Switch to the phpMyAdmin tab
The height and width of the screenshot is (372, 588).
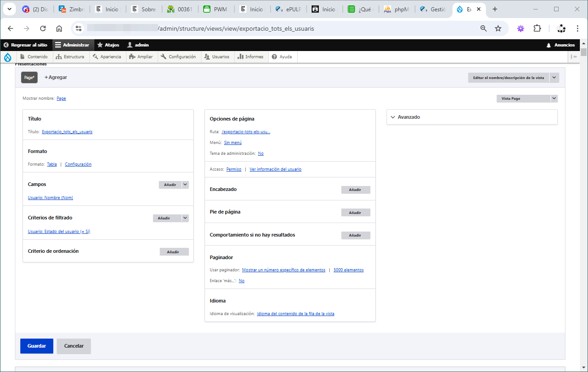(397, 9)
